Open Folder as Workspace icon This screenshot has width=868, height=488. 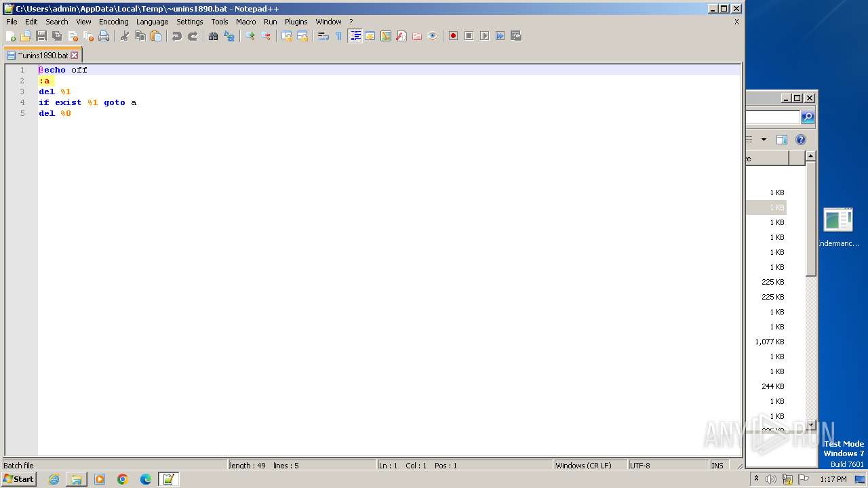coord(417,36)
